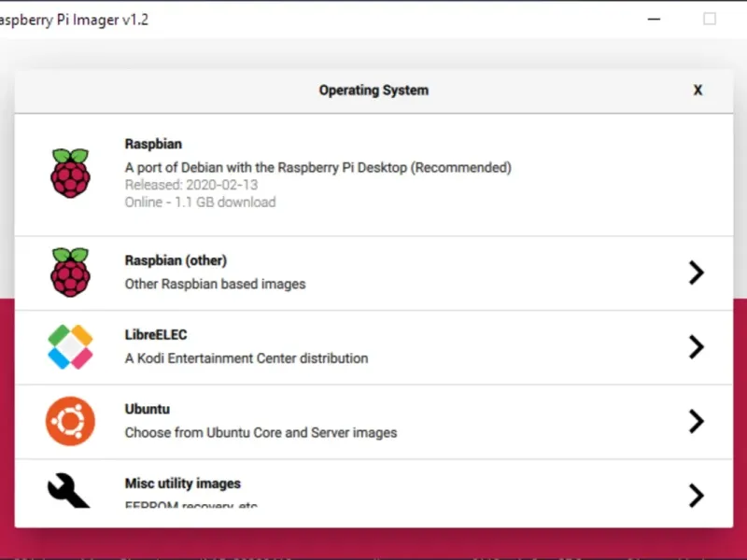Click the LibreELEC colorful logo icon
The width and height of the screenshot is (747, 560).
(70, 347)
